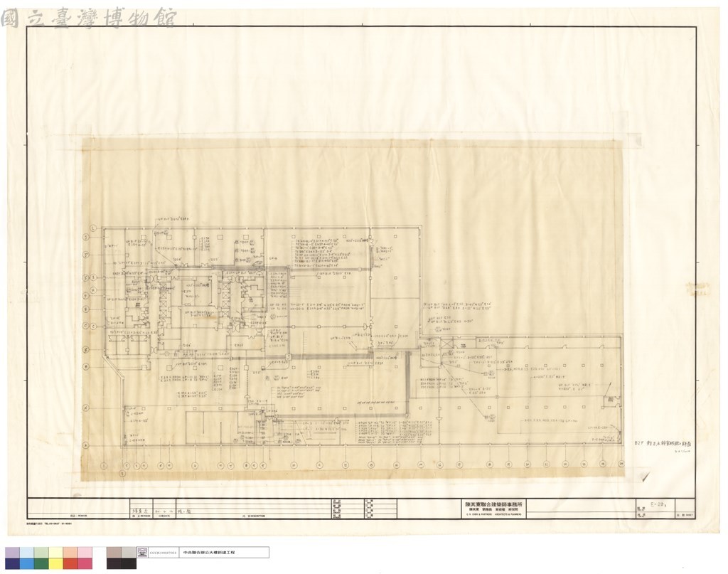728x574 pixels.
Task: Click the circled L grid marker
Action: click(x=93, y=228)
